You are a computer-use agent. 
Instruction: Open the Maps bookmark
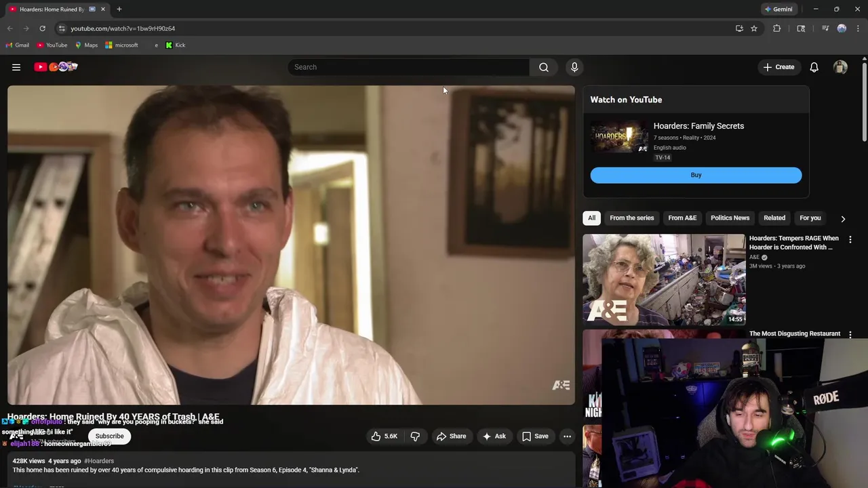click(86, 45)
